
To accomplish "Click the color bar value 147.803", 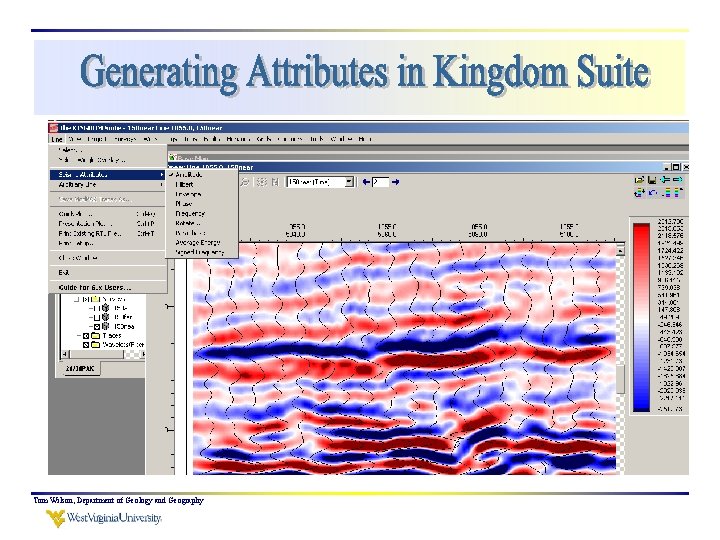I will [x=670, y=309].
